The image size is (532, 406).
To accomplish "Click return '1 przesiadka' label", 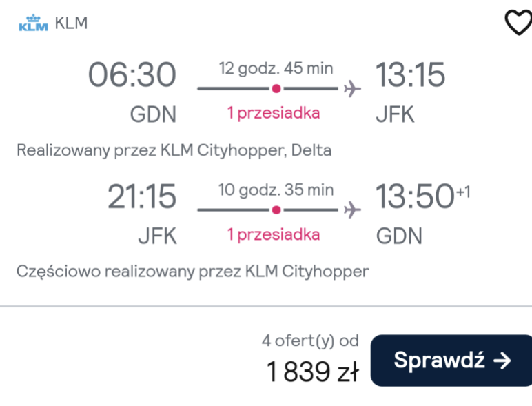I will click(274, 234).
